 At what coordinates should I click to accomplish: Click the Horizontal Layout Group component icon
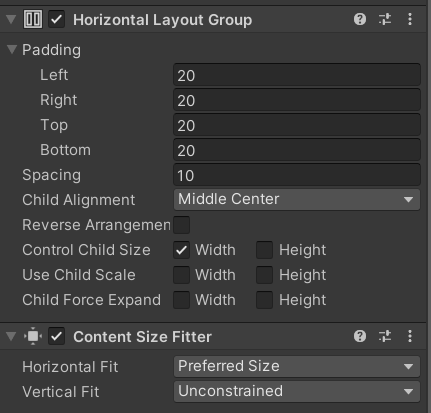(33, 19)
